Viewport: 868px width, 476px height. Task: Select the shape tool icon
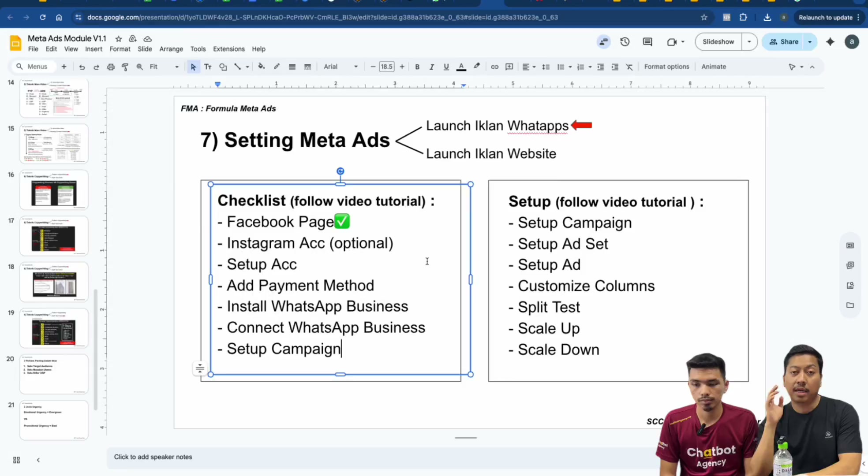(223, 67)
